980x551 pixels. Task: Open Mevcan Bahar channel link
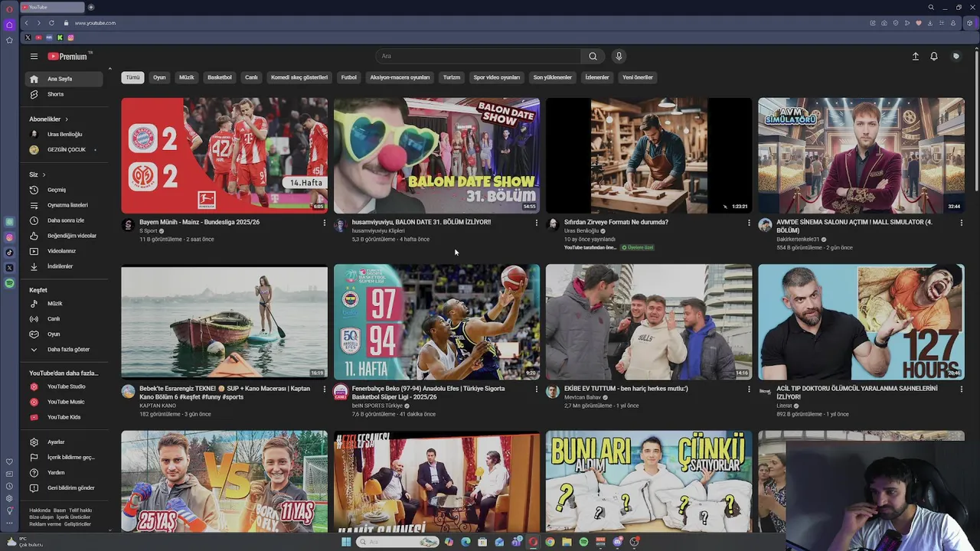pyautogui.click(x=583, y=397)
